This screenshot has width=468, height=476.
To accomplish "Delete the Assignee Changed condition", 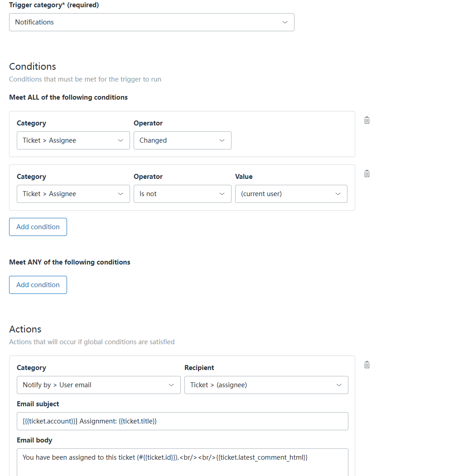I will coord(367,120).
